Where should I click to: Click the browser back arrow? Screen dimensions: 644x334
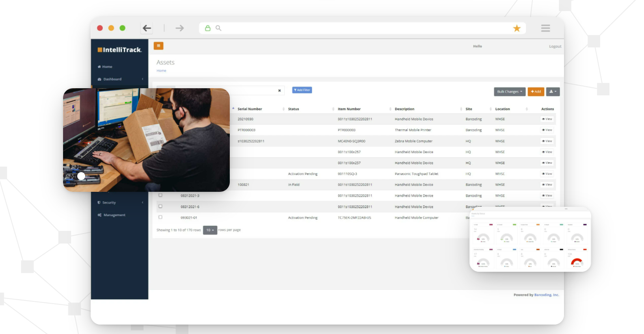coord(147,28)
